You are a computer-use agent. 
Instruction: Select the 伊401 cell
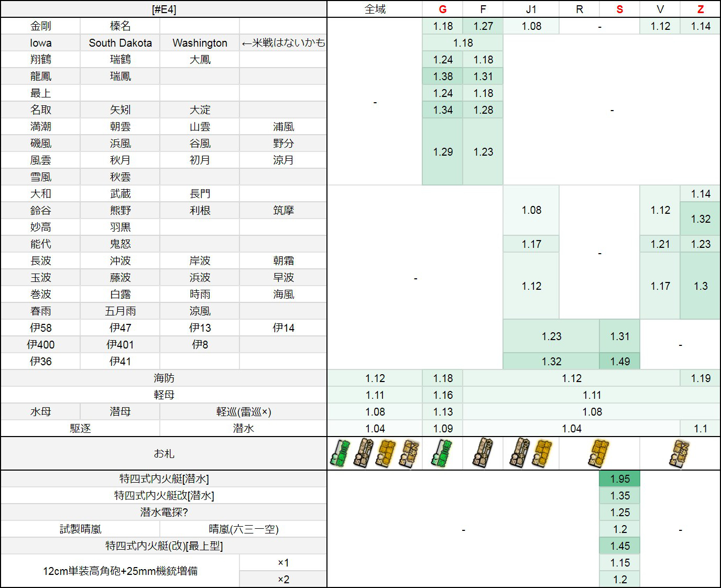[x=121, y=345]
